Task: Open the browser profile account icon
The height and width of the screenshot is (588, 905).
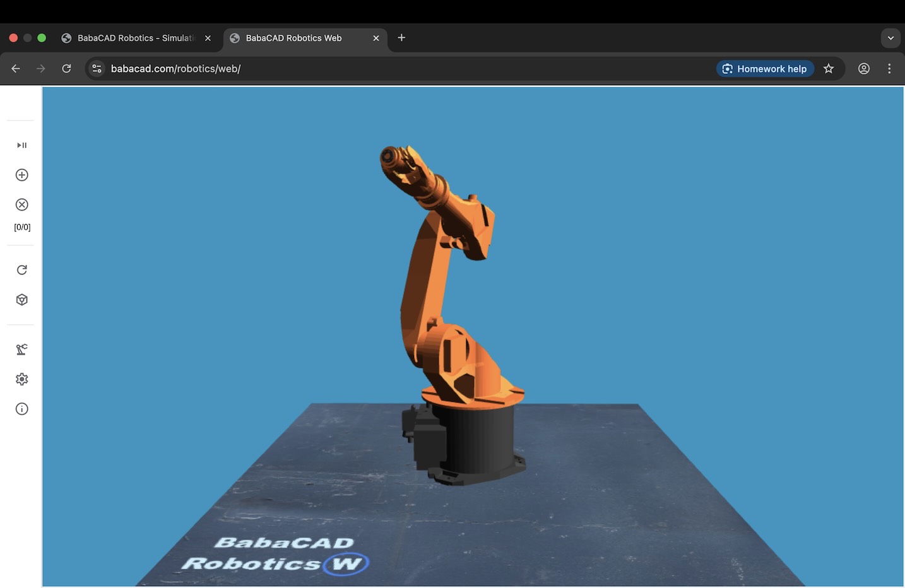Action: click(x=863, y=68)
